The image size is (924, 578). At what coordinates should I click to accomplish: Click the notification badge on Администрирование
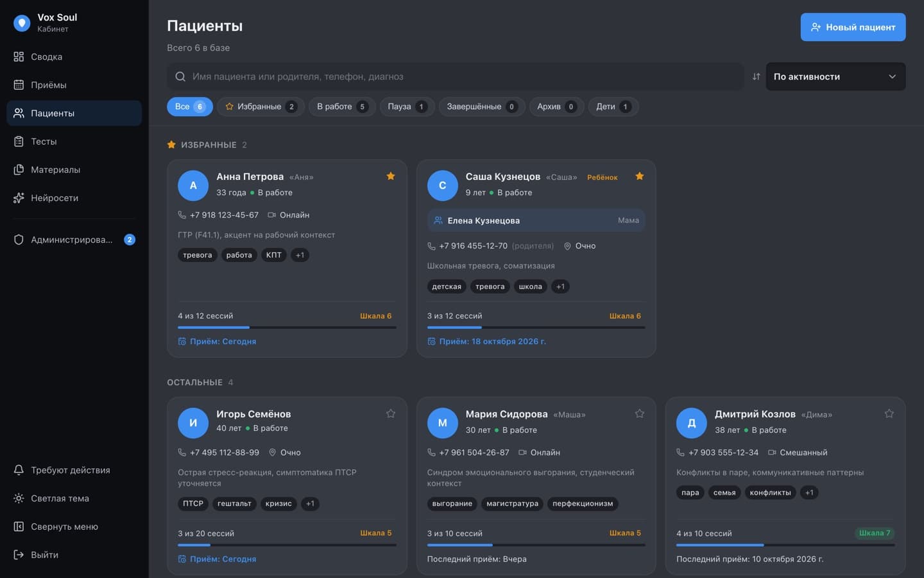click(130, 240)
